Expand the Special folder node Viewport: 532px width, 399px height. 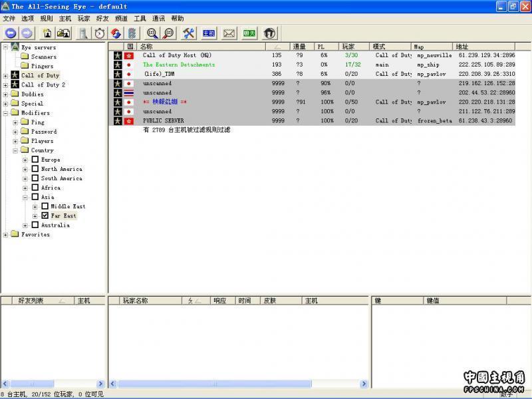[5, 104]
